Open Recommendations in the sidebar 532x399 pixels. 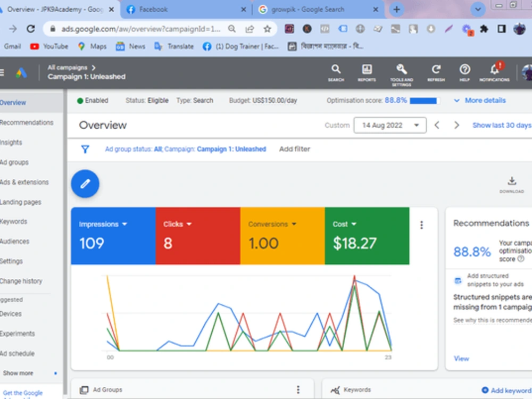27,122
